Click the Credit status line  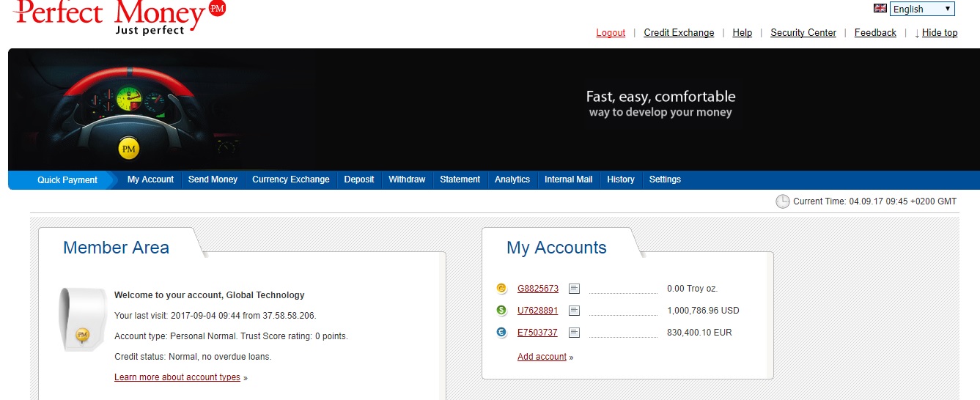click(193, 357)
